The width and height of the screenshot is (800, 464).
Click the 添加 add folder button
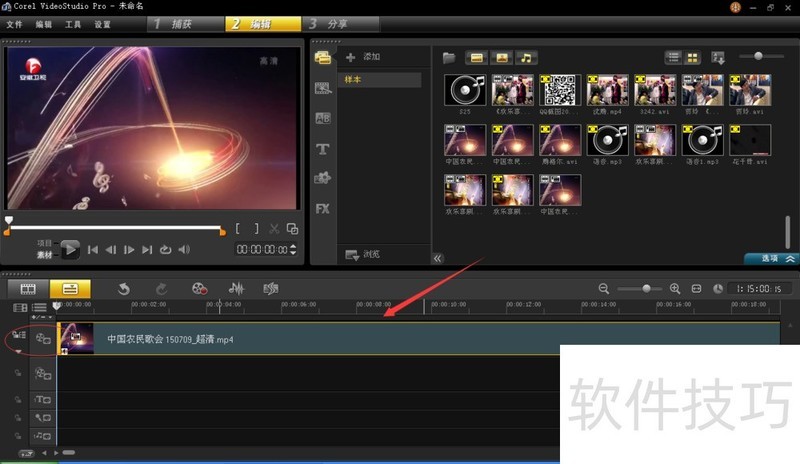pos(362,57)
